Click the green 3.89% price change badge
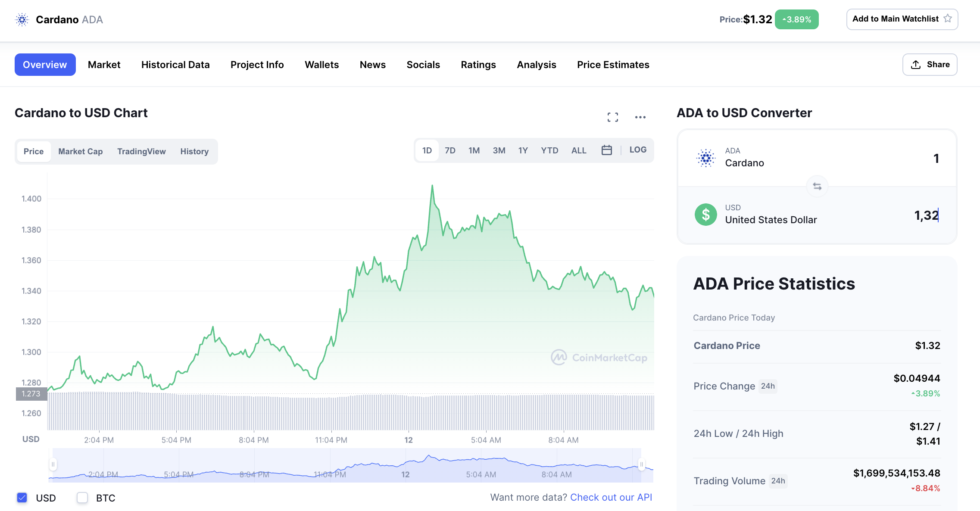The width and height of the screenshot is (980, 511). tap(797, 19)
